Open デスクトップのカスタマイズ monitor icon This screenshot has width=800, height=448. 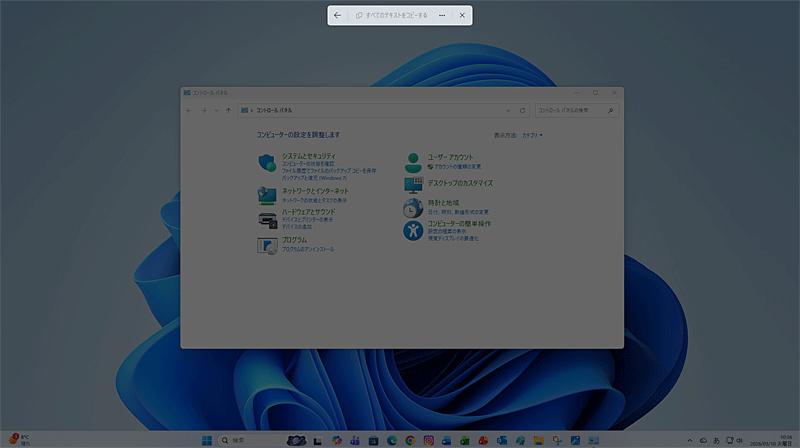(x=413, y=184)
